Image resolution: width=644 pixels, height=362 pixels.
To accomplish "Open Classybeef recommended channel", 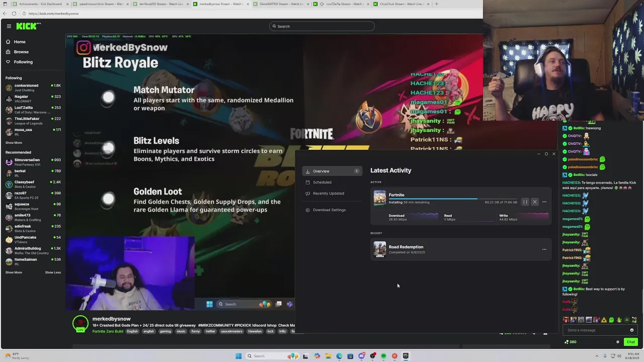I will (x=33, y=184).
